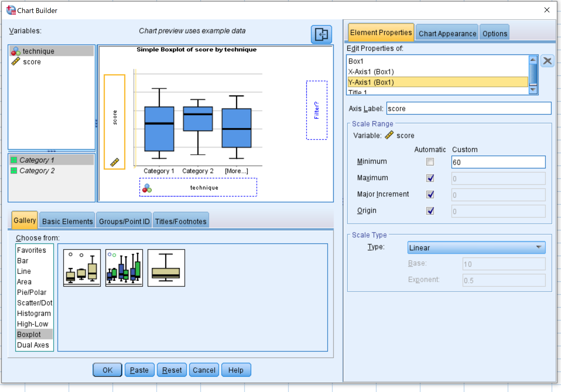Select the simple boxplot gallery thumbnail
561x392 pixels.
pos(82,268)
